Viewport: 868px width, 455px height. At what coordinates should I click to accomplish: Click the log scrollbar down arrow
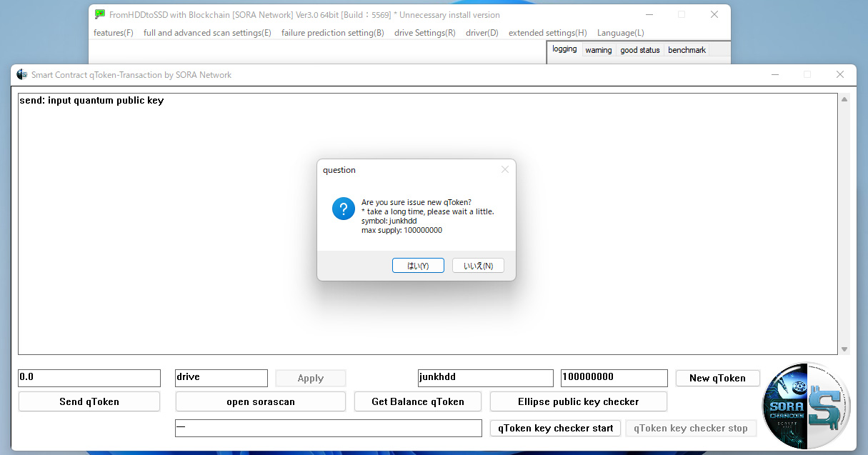tap(845, 349)
